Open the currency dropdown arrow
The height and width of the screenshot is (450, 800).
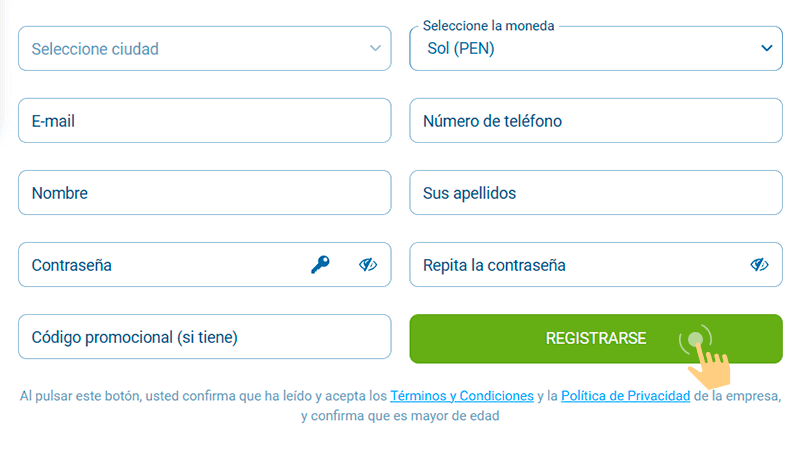pos(767,48)
